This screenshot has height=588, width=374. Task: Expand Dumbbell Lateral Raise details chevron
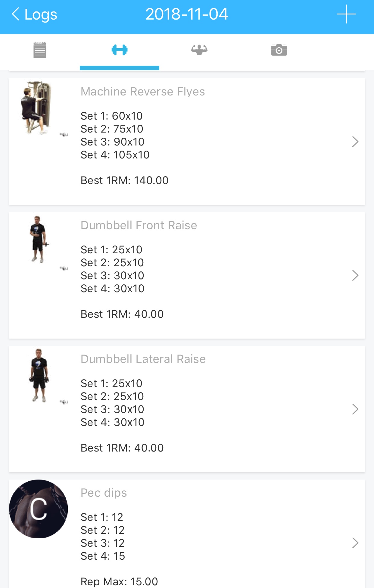[355, 409]
